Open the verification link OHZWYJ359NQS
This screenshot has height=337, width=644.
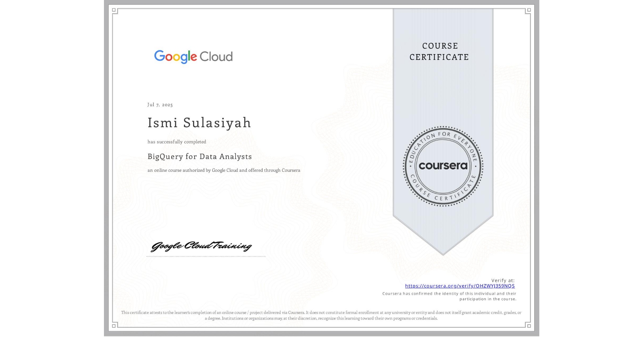(460, 286)
